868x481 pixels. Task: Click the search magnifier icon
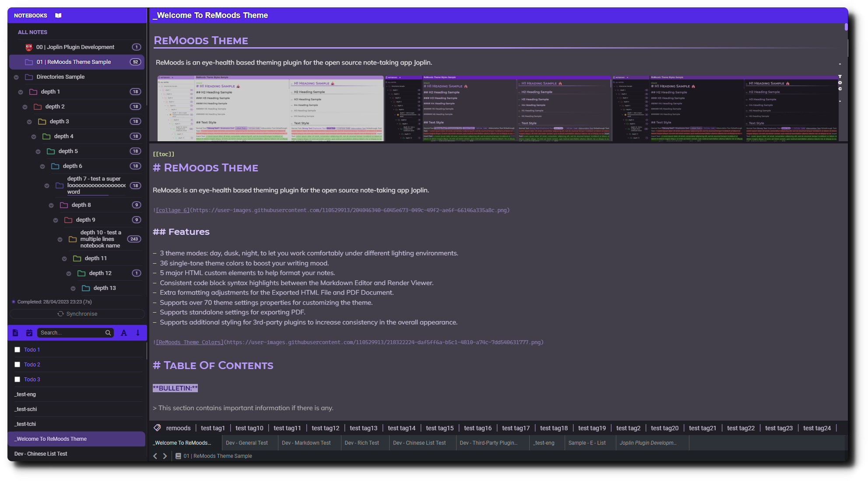(x=108, y=333)
